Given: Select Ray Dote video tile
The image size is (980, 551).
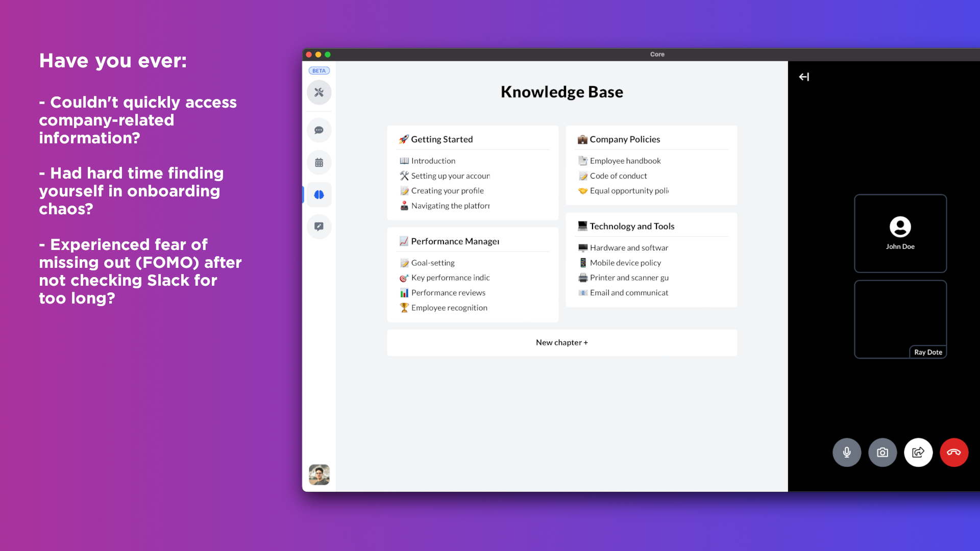Looking at the screenshot, I should [900, 319].
